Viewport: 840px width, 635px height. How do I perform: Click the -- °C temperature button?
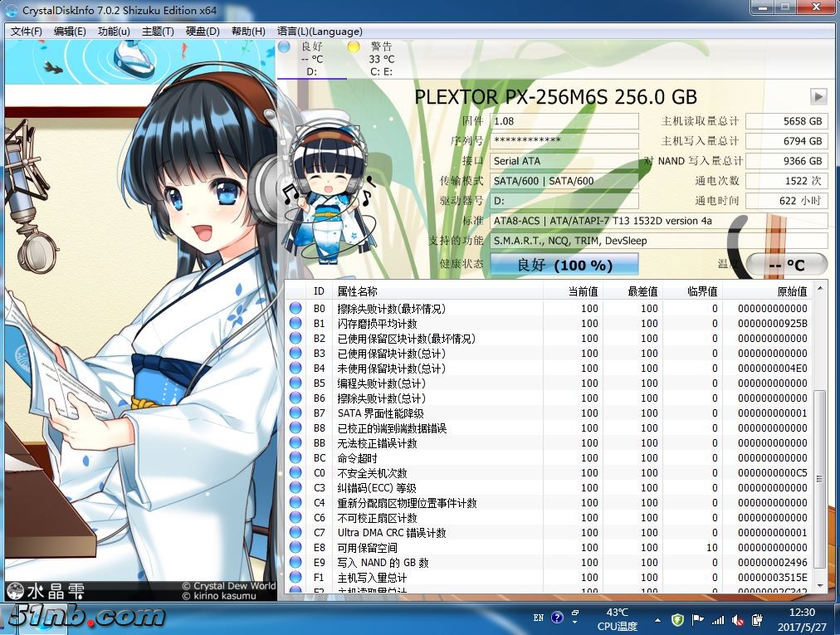786,266
